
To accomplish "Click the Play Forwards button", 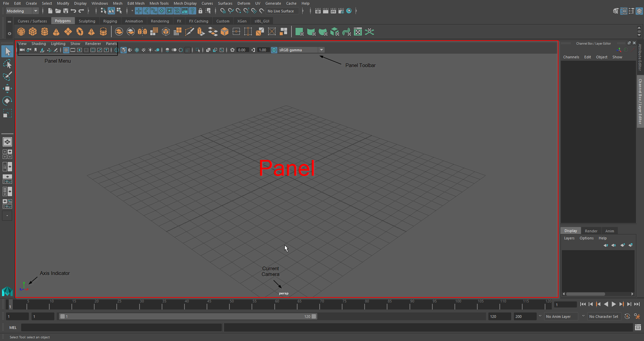I will (x=614, y=304).
